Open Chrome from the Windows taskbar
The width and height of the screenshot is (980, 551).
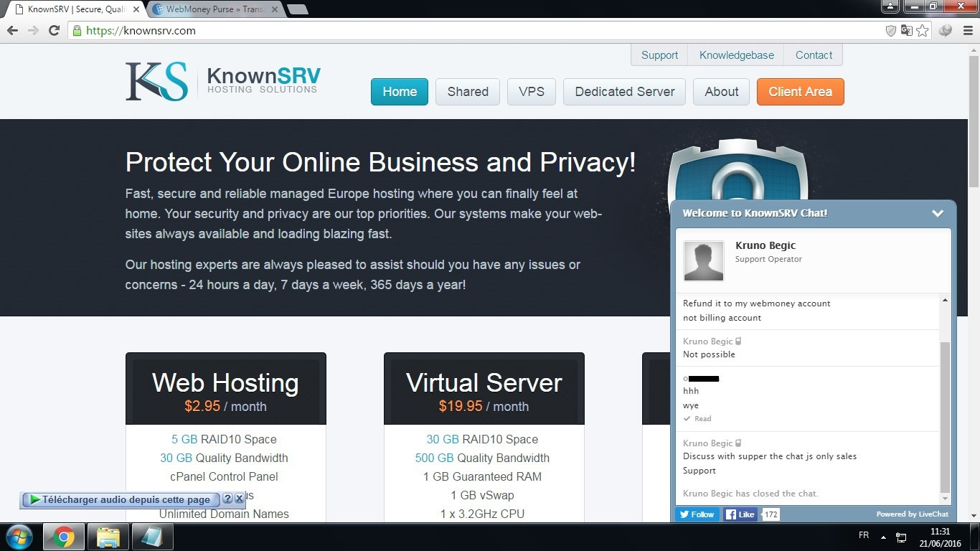pos(63,537)
